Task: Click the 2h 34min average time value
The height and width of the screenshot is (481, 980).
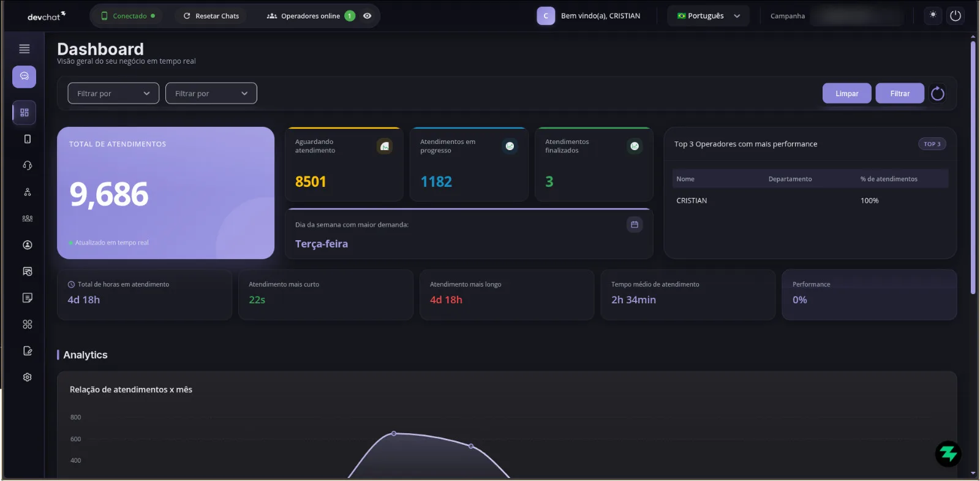Action: tap(633, 300)
